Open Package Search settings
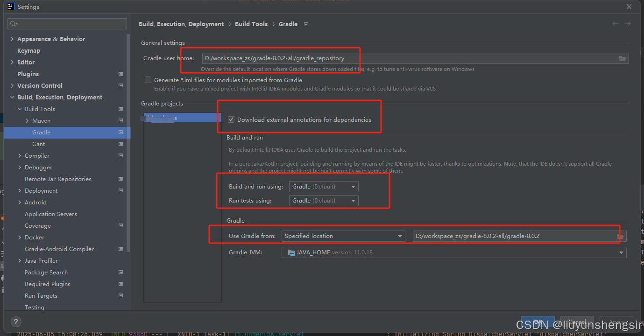This screenshot has width=644, height=336. [x=46, y=272]
